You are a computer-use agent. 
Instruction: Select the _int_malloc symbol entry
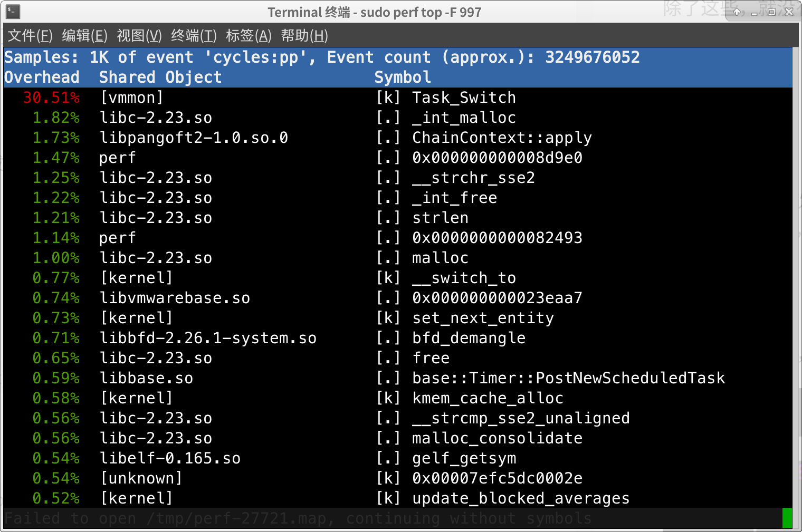(x=463, y=118)
